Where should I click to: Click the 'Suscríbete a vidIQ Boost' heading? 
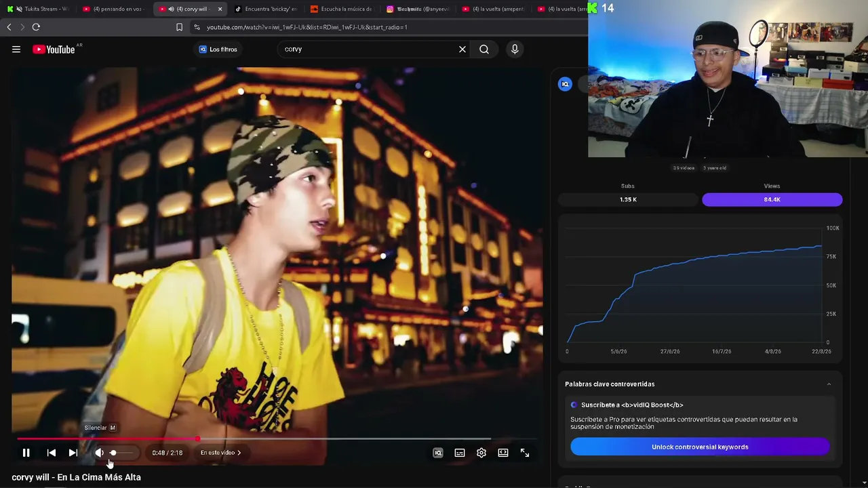632,405
